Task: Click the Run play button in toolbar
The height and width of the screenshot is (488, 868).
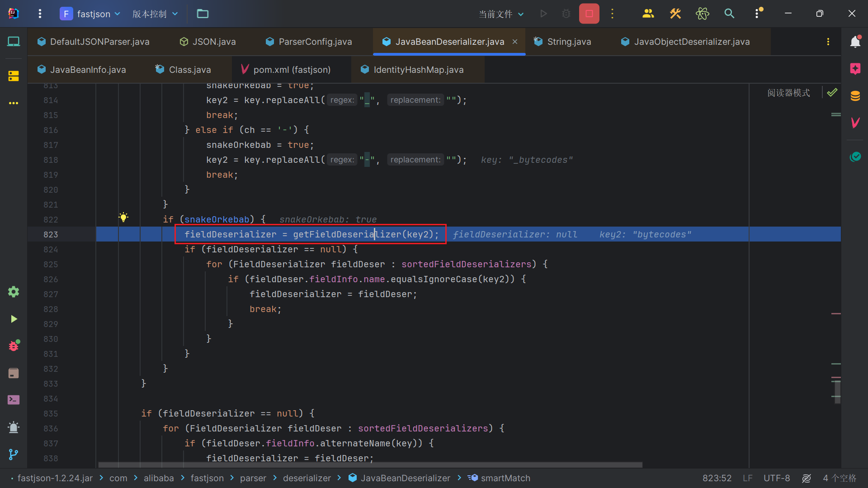Action: (543, 14)
